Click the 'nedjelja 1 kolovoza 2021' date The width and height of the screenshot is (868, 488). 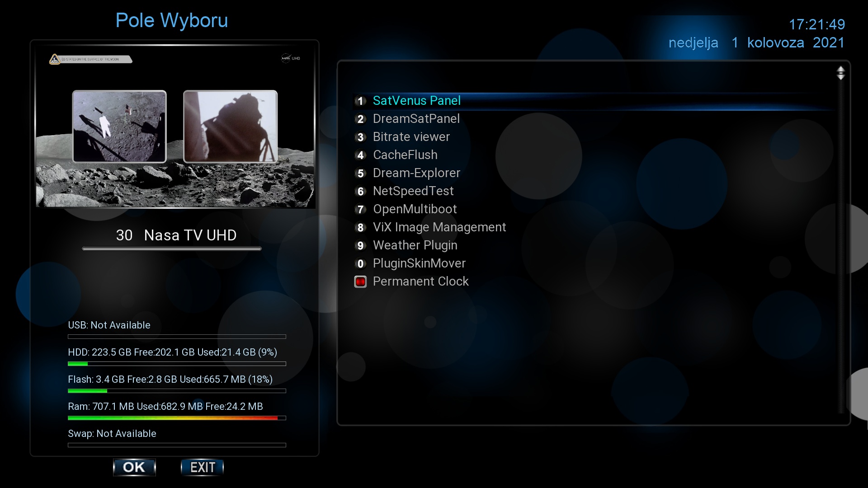pyautogui.click(x=757, y=43)
